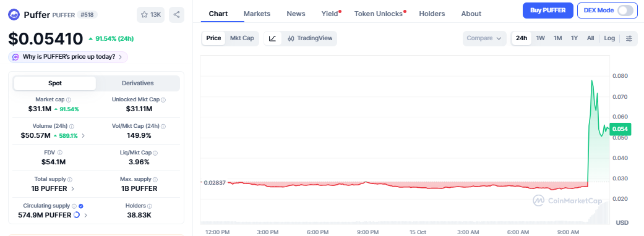Open the FDV info icon

60,153
